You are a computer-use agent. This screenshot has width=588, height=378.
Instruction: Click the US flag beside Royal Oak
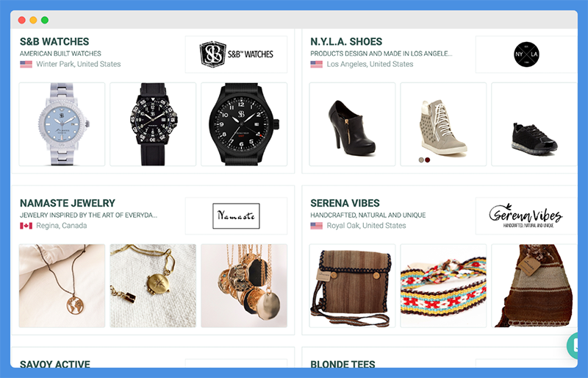316,226
